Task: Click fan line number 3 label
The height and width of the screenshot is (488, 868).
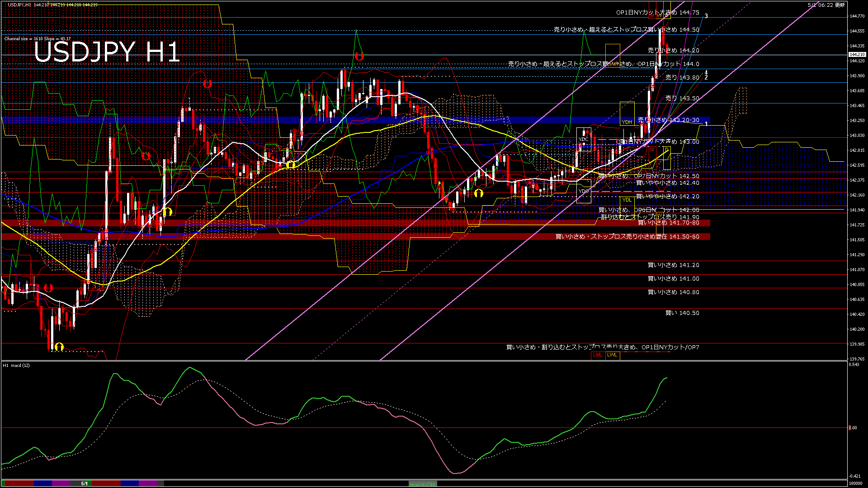Action: [x=706, y=16]
